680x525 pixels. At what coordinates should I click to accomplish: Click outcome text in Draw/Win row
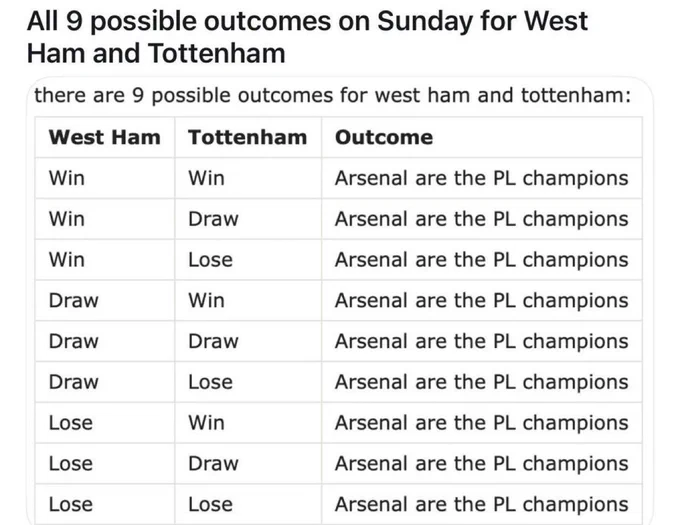(x=481, y=300)
